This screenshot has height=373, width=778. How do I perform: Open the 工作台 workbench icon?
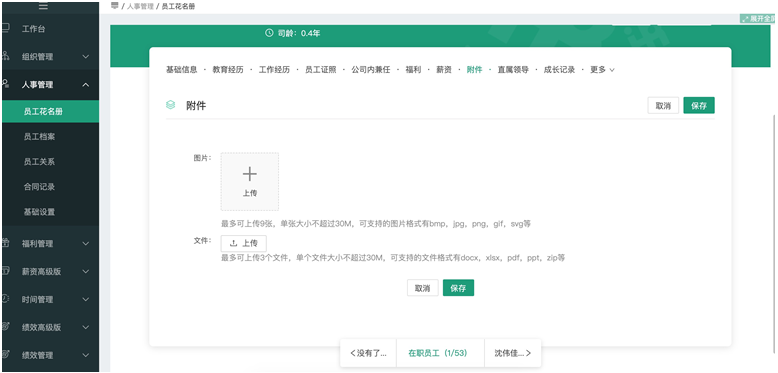(5, 28)
